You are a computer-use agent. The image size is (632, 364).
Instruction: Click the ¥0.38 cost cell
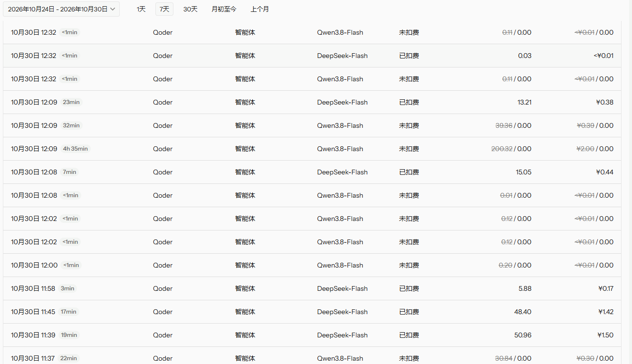coord(604,102)
